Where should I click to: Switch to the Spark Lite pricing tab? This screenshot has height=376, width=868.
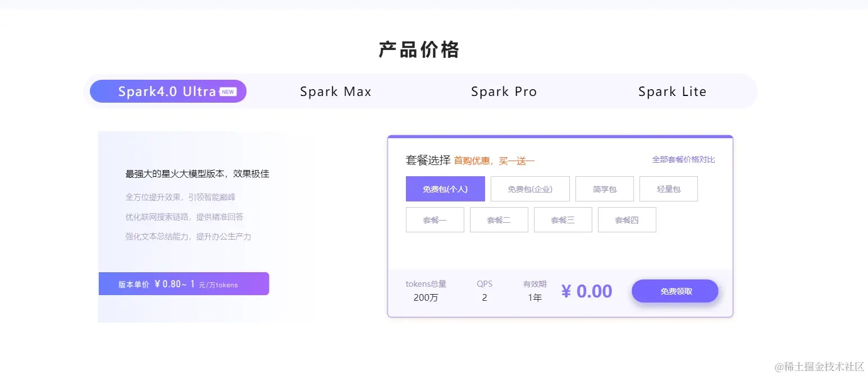[672, 91]
